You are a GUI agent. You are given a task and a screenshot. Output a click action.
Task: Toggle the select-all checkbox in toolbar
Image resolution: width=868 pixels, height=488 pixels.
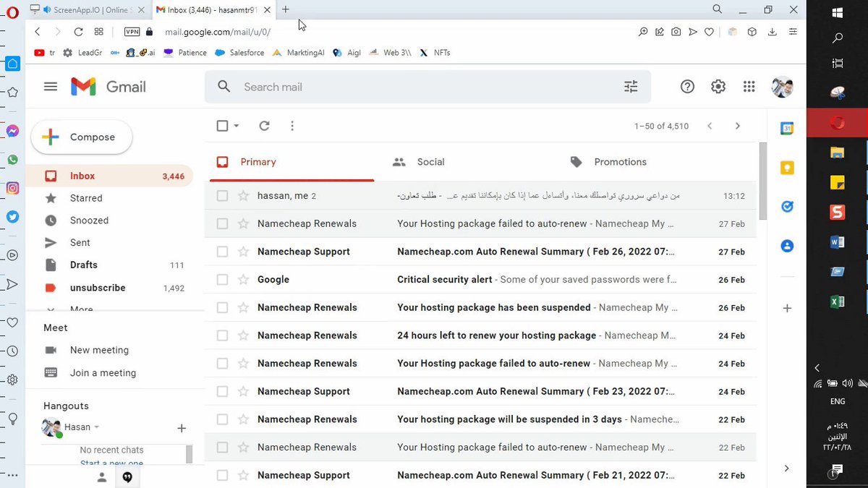tap(223, 126)
